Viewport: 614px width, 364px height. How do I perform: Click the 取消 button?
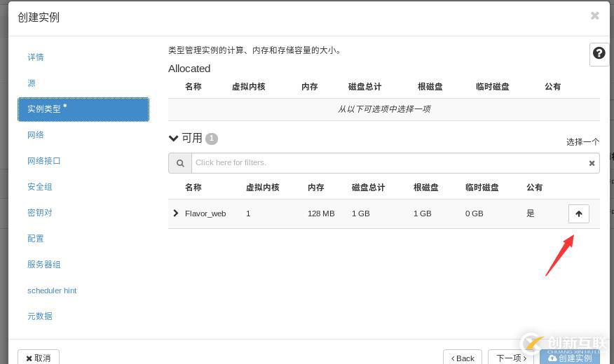pos(39,358)
